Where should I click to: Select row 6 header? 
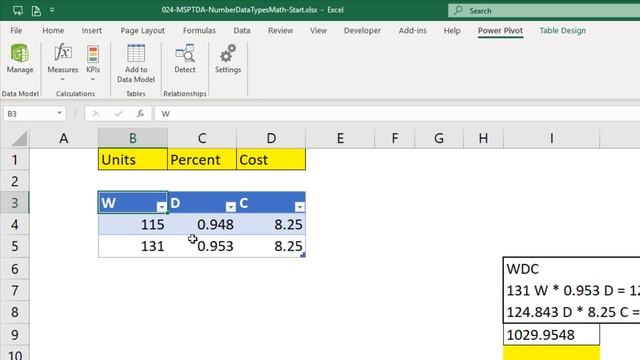15,269
